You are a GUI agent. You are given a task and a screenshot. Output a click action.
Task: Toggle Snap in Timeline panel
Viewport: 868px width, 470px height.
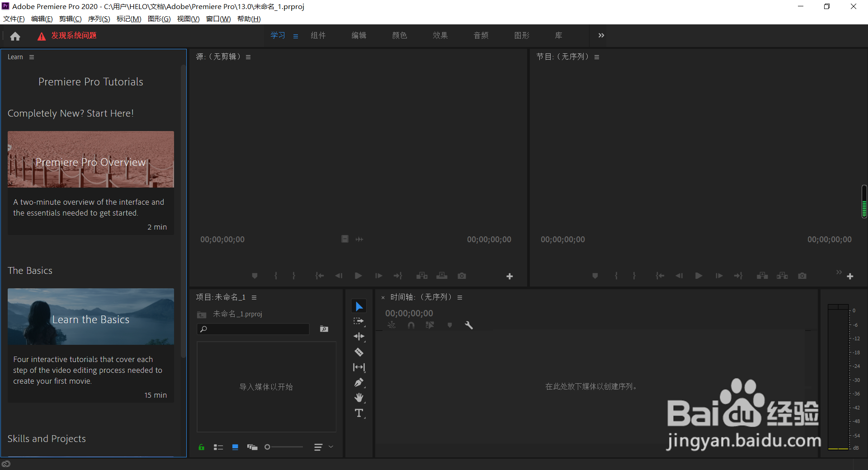tap(411, 325)
